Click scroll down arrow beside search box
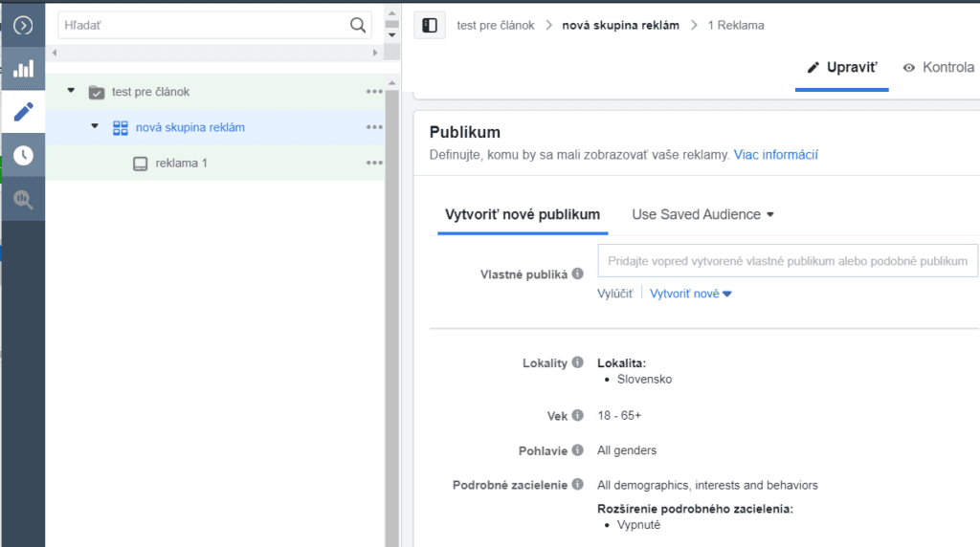 click(x=391, y=35)
